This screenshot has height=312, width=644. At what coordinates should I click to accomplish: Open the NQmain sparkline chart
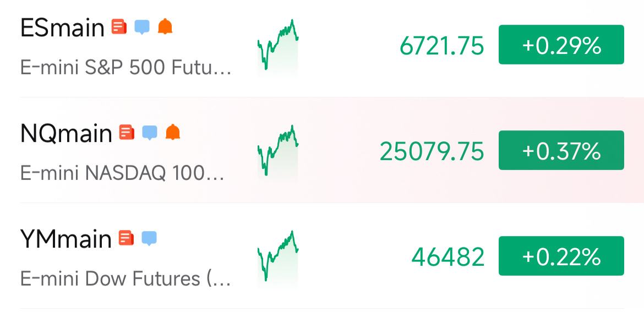278,152
